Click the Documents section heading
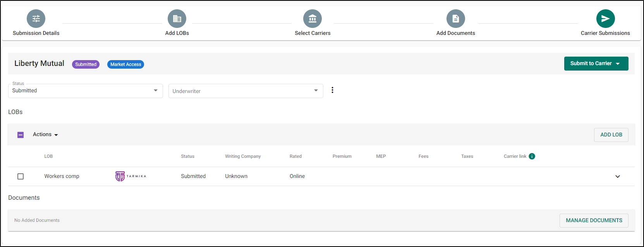The width and height of the screenshot is (644, 247). 24,198
